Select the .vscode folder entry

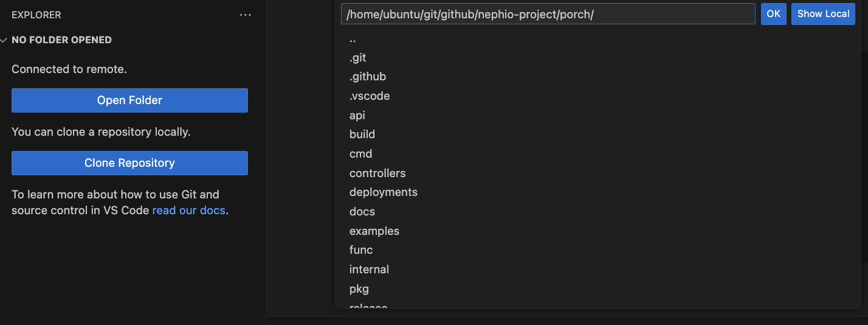(370, 96)
